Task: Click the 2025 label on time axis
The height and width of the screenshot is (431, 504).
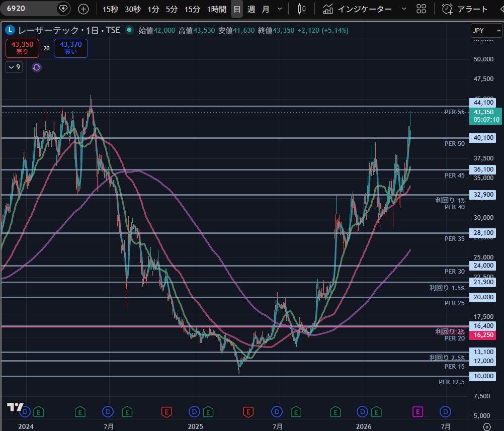Action: click(196, 426)
